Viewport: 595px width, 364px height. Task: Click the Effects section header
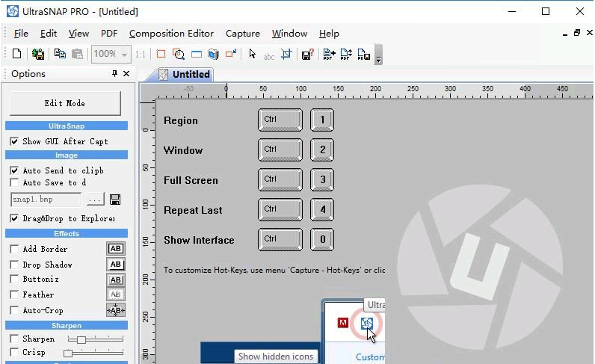click(67, 233)
